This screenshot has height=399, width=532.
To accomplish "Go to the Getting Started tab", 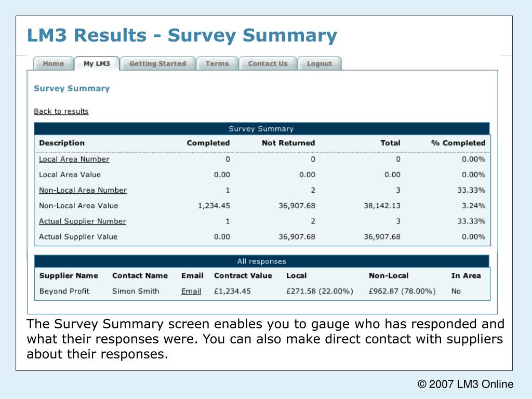I will point(158,63).
